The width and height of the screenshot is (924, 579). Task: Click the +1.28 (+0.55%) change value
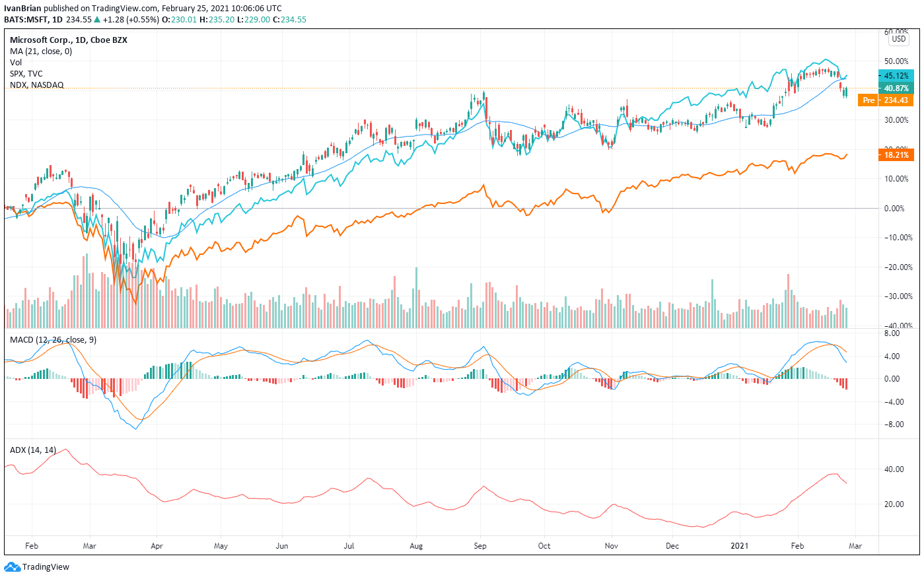coord(131,19)
